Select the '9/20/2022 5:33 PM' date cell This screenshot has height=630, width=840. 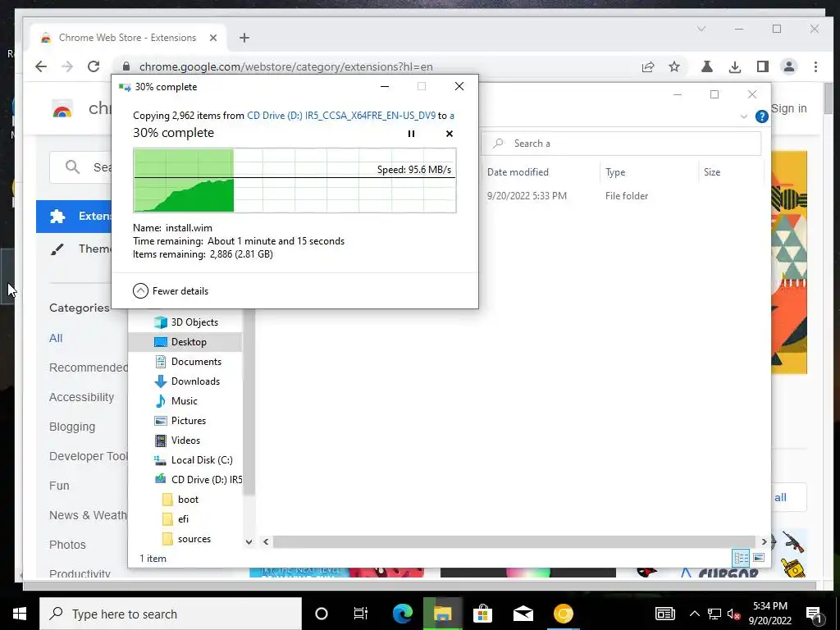coord(527,196)
